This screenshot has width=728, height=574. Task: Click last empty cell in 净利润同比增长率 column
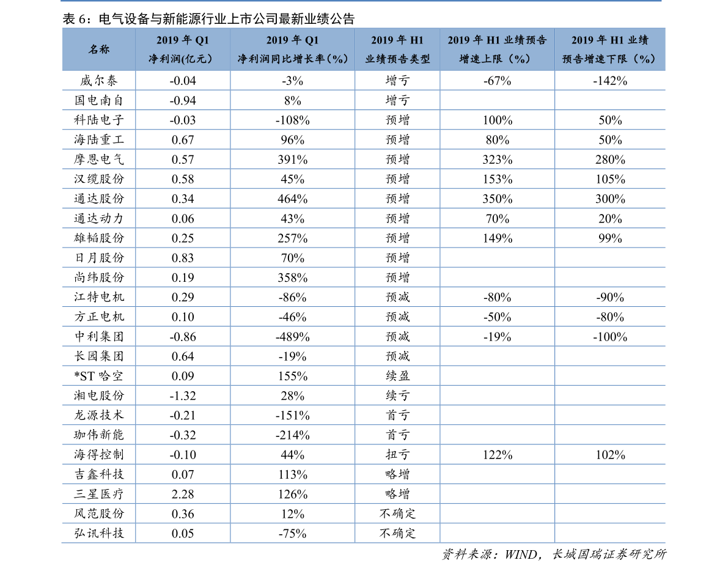coord(292,533)
